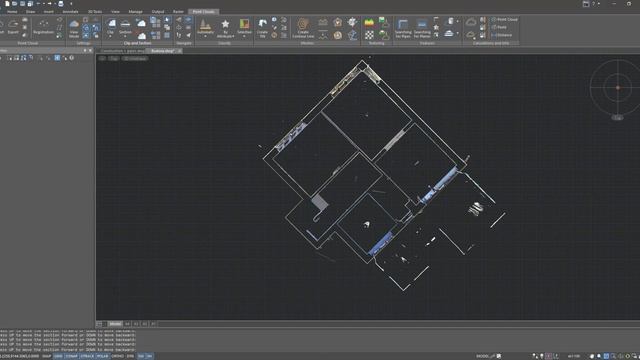Screen dimensions: 640x360
Task: Toggle OSNAP in the status bar
Action: click(x=71, y=356)
